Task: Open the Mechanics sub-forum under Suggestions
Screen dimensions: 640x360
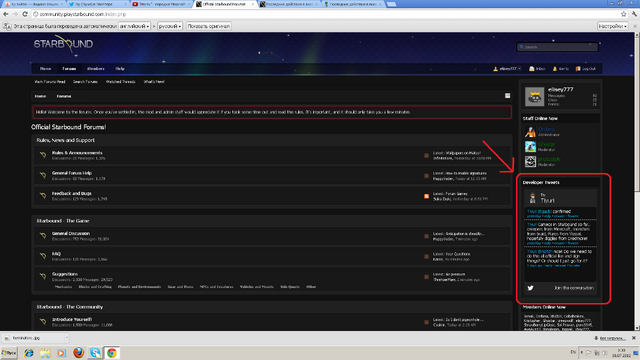Action: pyautogui.click(x=63, y=287)
